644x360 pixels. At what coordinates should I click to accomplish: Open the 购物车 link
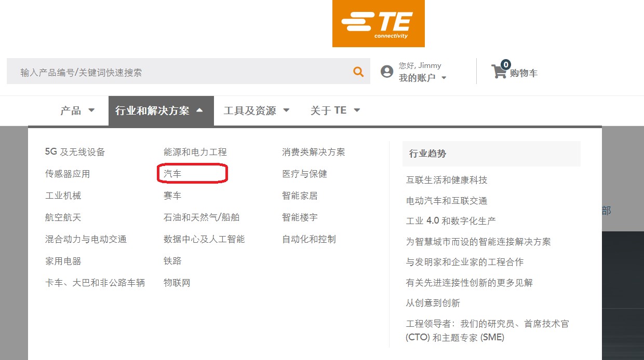524,73
